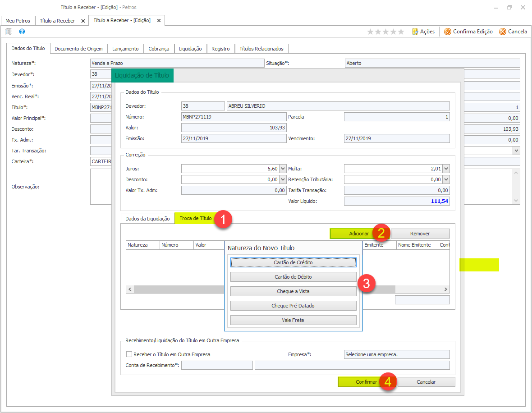Open the Cobrança tab
Screen dimensions: 532x413
click(x=159, y=49)
